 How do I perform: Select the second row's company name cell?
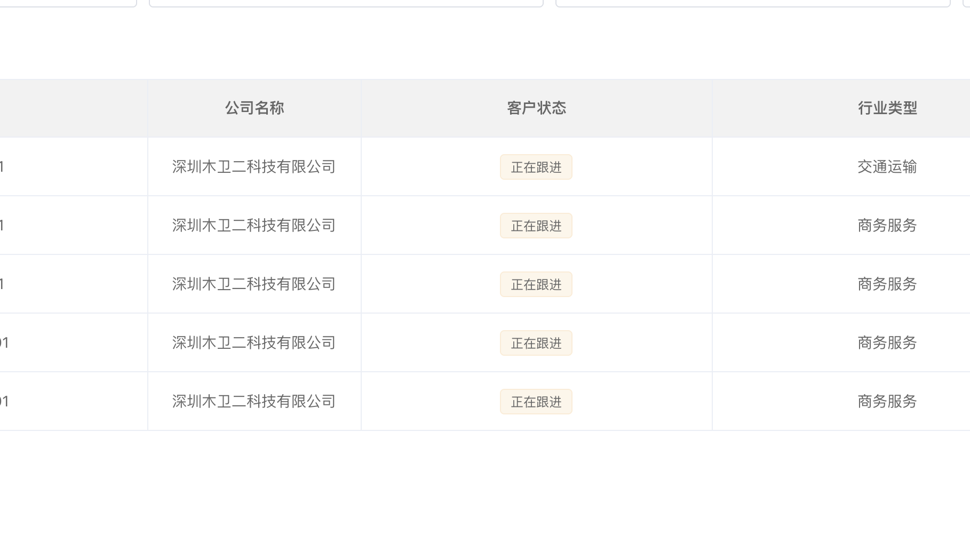pos(254,226)
